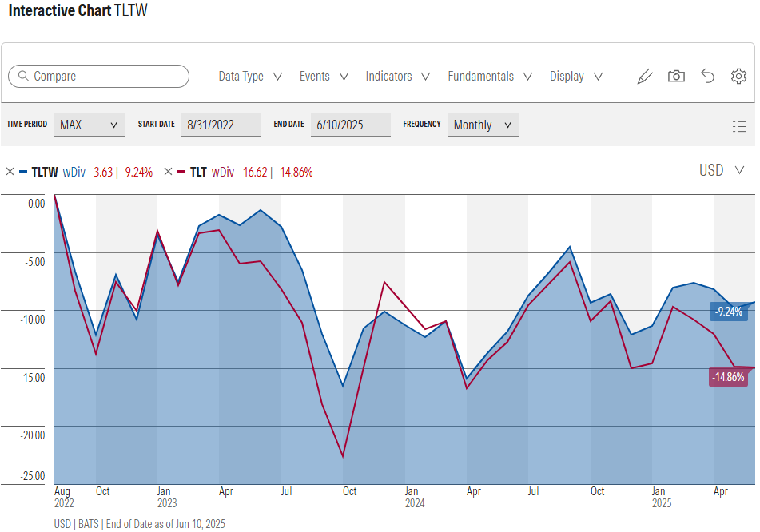Click the camera icon to capture chart
This screenshot has width=760, height=532.
676,76
